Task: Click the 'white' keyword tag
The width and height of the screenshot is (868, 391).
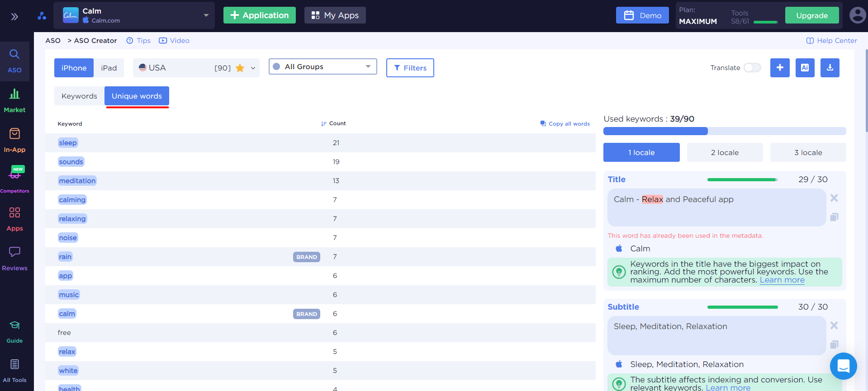Action: [68, 371]
